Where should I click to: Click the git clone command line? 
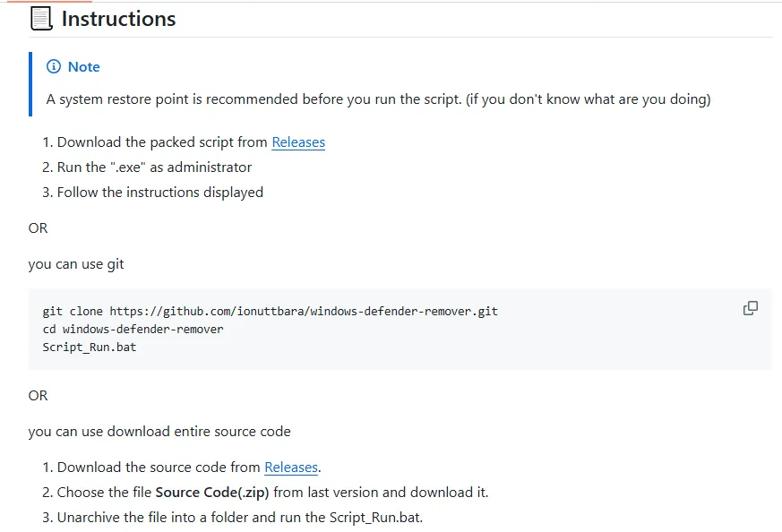[270, 312]
